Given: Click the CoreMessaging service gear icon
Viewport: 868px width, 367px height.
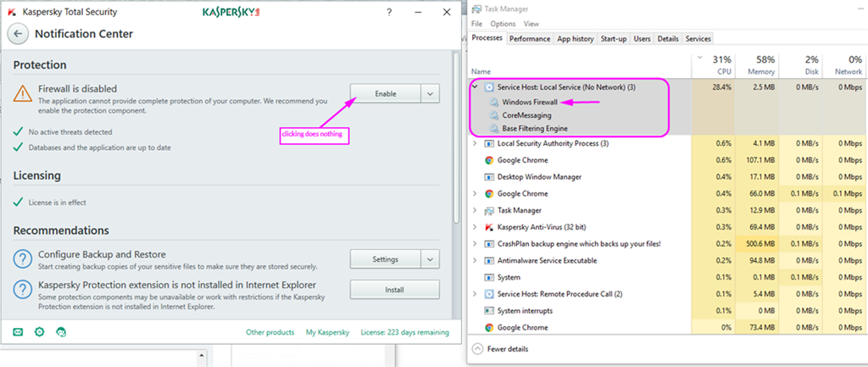Looking at the screenshot, I should click(x=493, y=115).
